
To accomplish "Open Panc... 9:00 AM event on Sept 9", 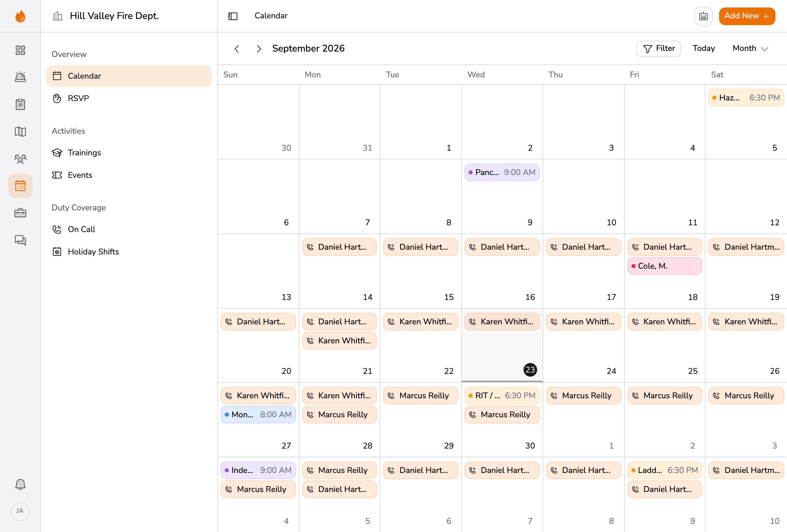I will coord(502,172).
